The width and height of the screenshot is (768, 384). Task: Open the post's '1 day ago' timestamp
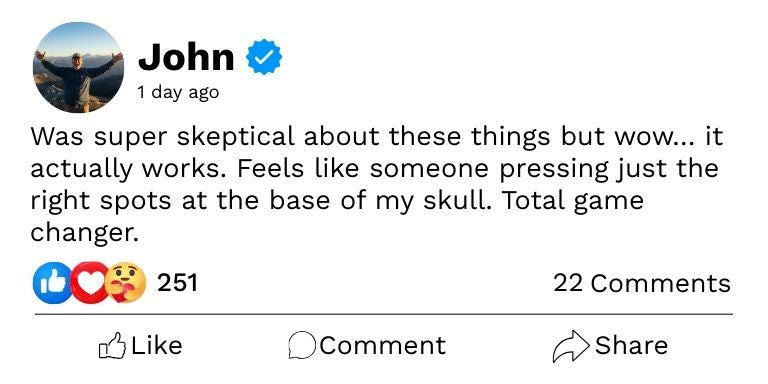coord(178,92)
